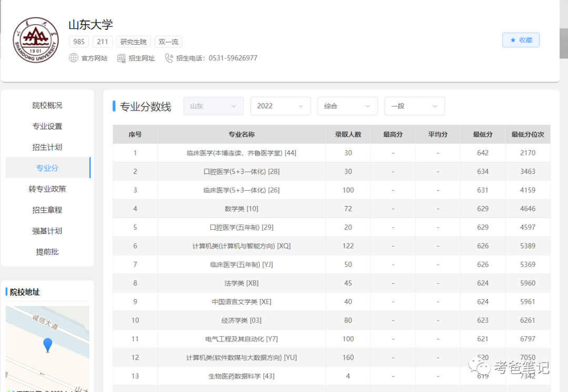This screenshot has height=392, width=568.
Task: Select 强基计划 in the sidebar
Action: click(47, 231)
